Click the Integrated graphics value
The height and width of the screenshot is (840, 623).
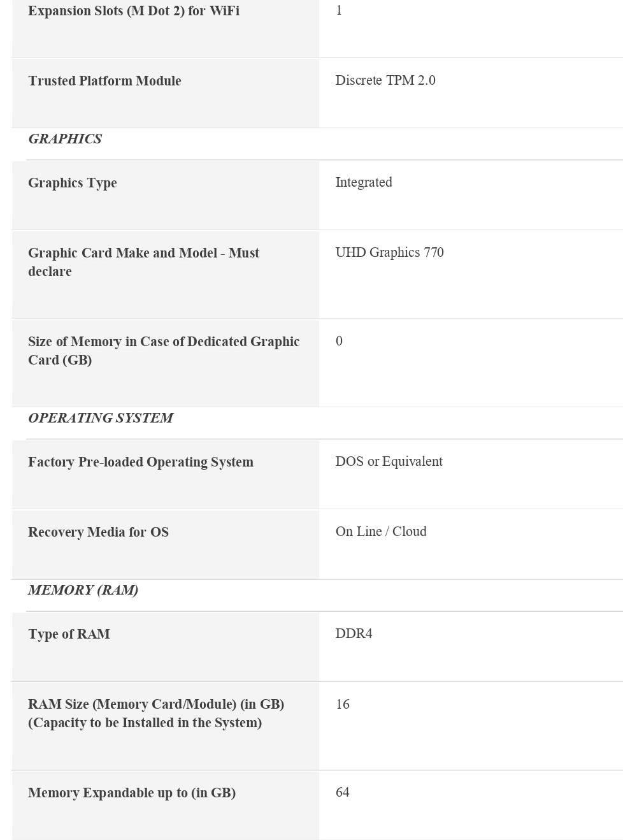click(364, 182)
